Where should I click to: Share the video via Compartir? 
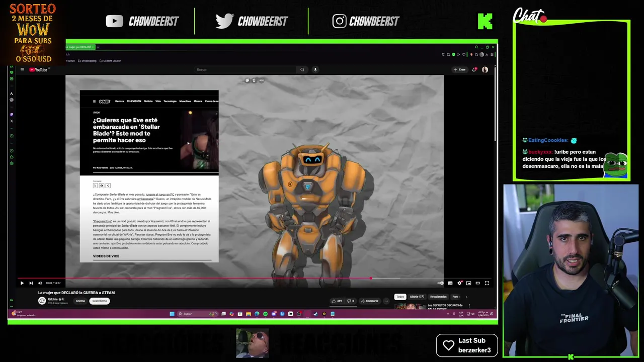[370, 301]
